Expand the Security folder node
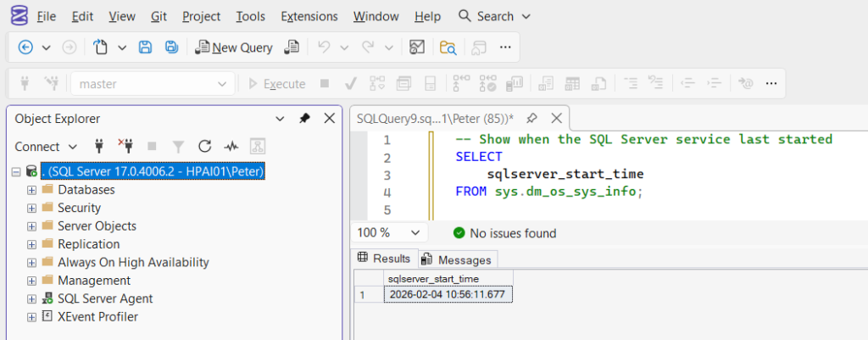The height and width of the screenshot is (340, 868). 31,209
